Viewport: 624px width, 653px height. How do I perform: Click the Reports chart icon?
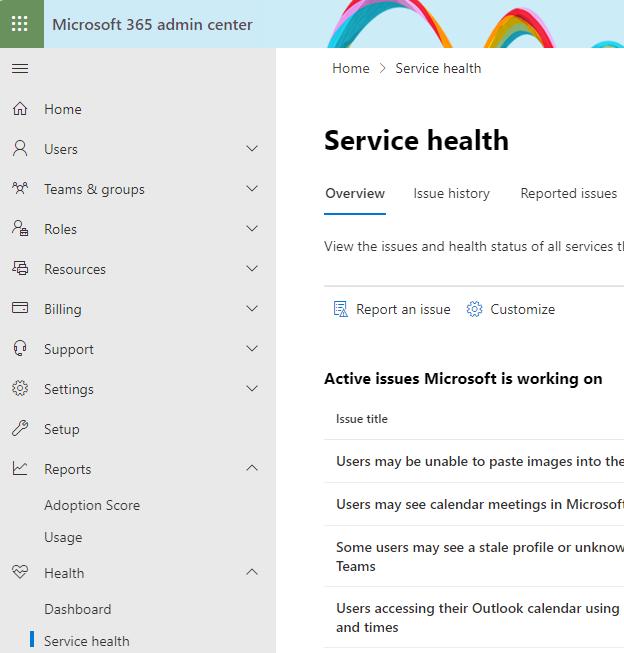pos(20,468)
